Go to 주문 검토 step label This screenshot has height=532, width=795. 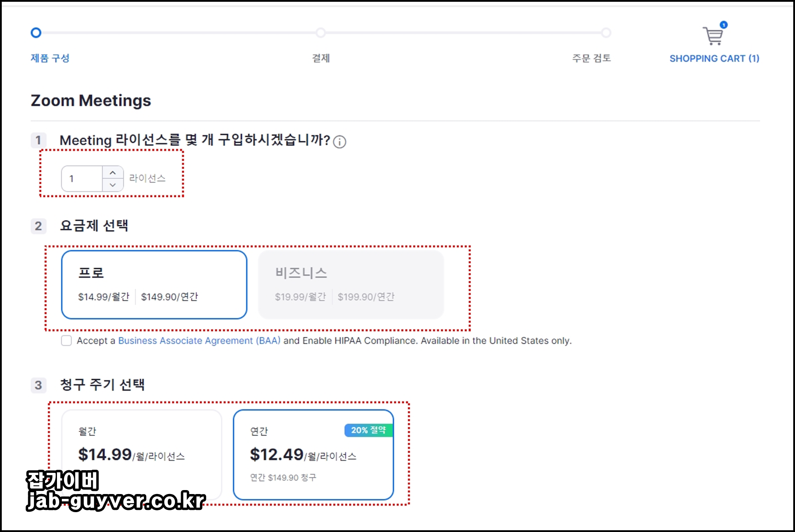point(591,58)
